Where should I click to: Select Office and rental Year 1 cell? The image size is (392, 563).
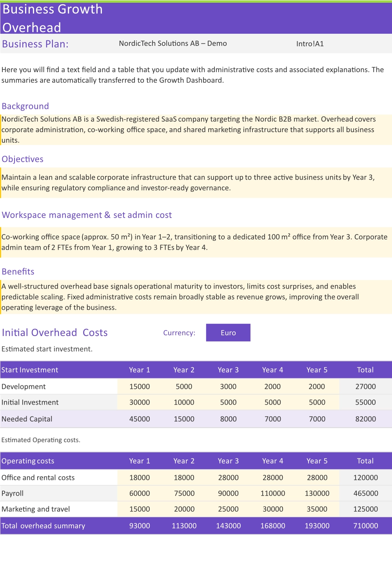(140, 478)
